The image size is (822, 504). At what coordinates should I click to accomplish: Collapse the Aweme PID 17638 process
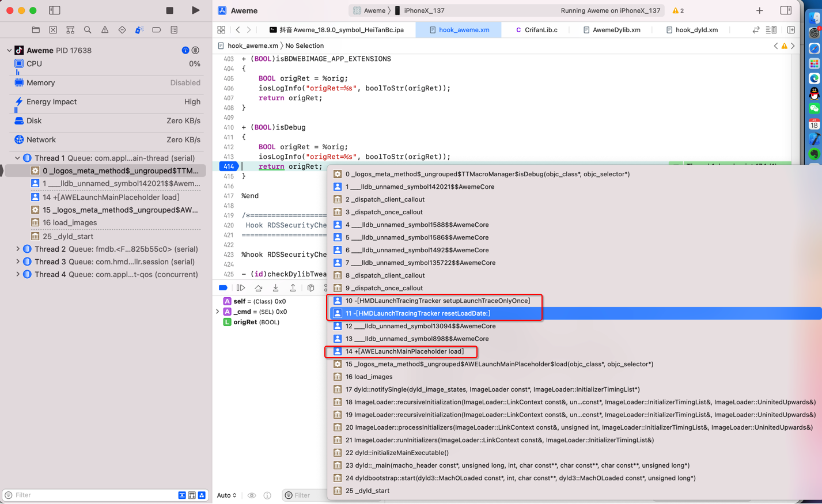(x=9, y=51)
